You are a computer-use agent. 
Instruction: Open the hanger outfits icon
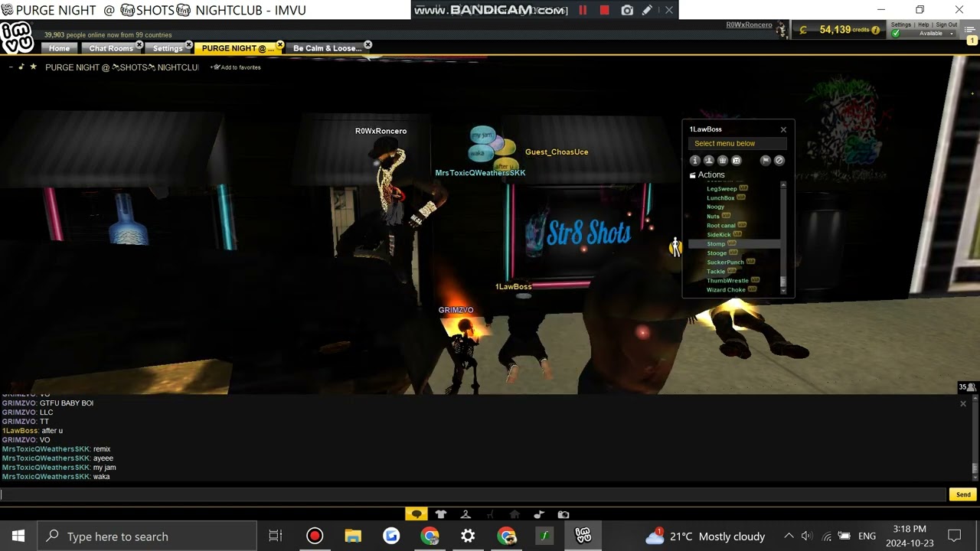coord(465,514)
